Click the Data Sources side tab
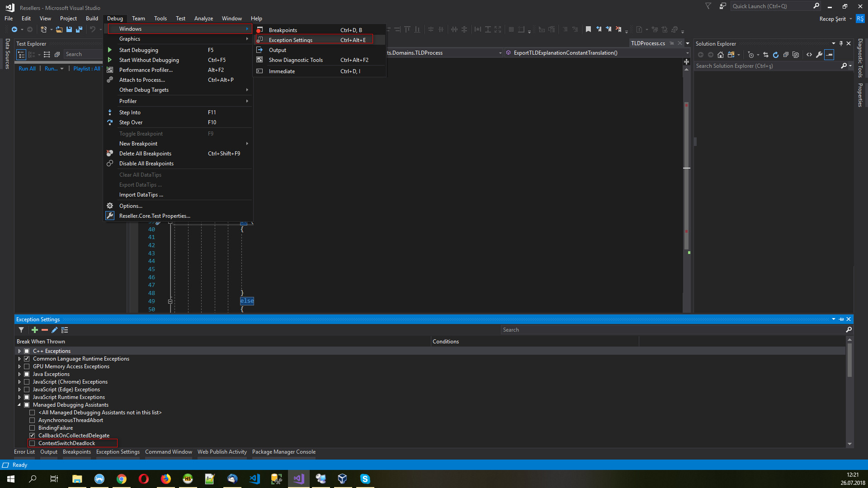This screenshot has width=868, height=488. pyautogui.click(x=8, y=54)
